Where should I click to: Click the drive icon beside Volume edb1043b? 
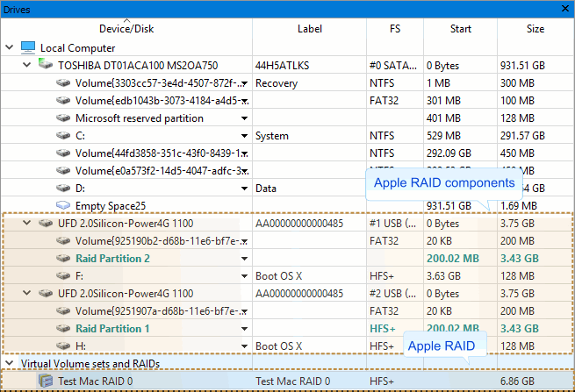coord(63,100)
